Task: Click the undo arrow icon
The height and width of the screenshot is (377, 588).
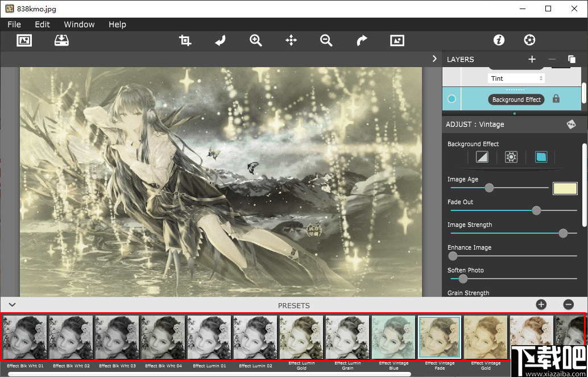Action: coord(220,40)
